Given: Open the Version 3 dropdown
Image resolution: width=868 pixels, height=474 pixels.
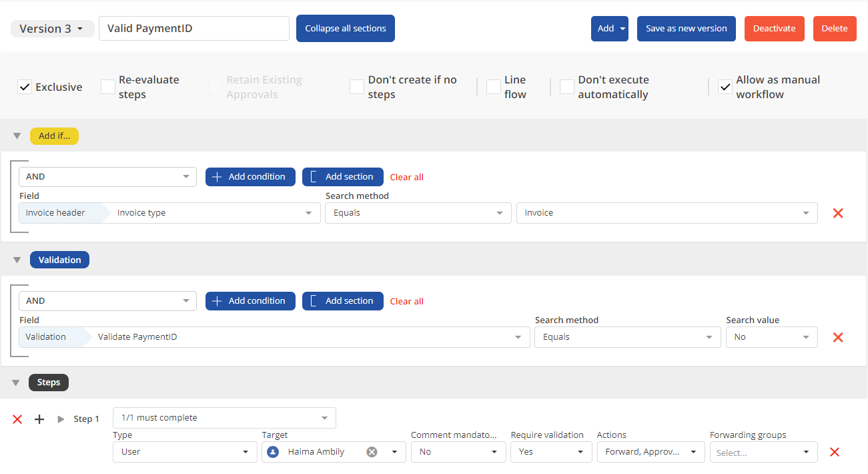Looking at the screenshot, I should [x=52, y=29].
